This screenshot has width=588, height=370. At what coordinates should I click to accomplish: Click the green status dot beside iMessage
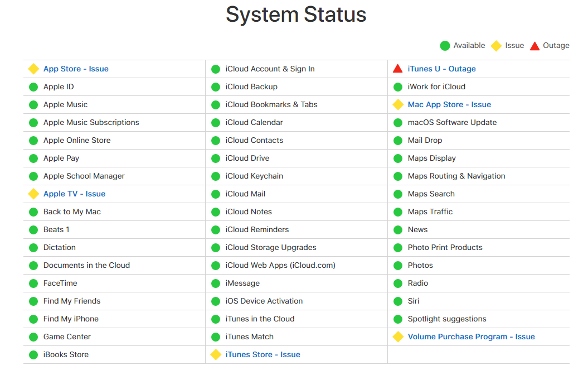(216, 283)
